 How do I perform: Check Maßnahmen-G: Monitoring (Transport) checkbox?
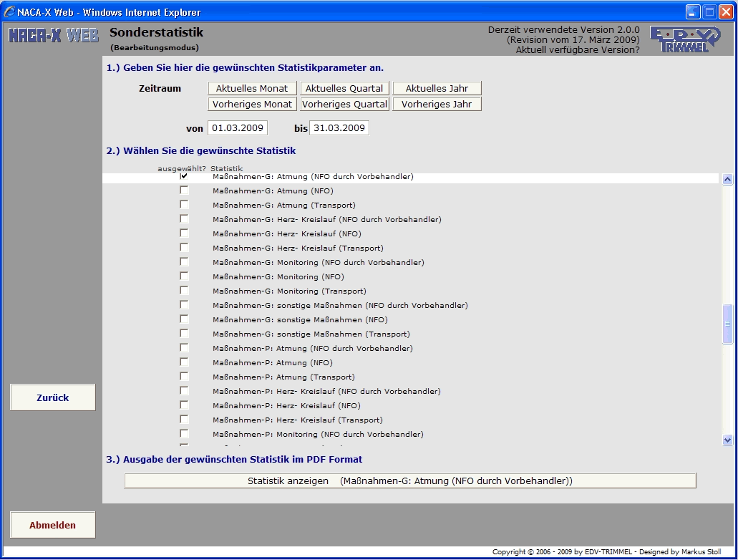[184, 291]
